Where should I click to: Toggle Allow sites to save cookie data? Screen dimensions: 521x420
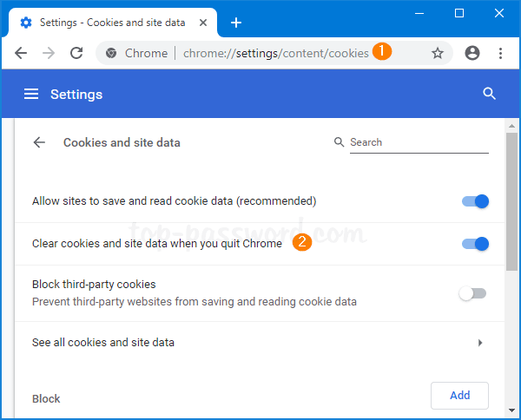(475, 201)
